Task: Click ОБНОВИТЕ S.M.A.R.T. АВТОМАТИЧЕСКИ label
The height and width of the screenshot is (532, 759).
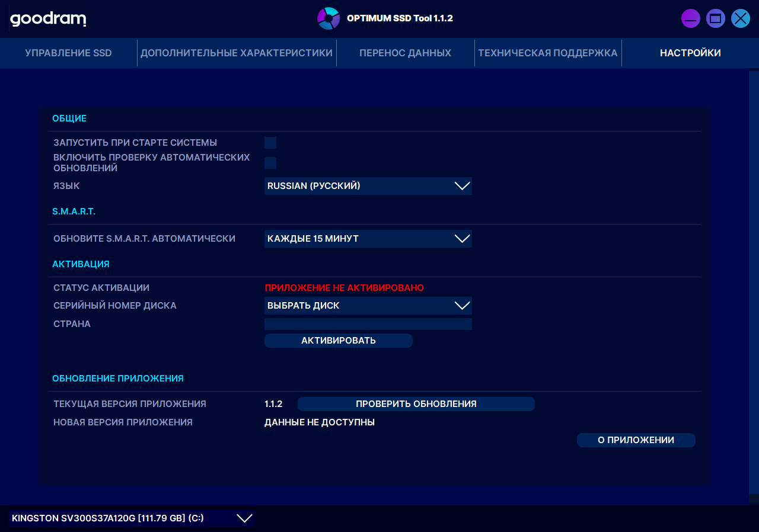Action: [144, 239]
